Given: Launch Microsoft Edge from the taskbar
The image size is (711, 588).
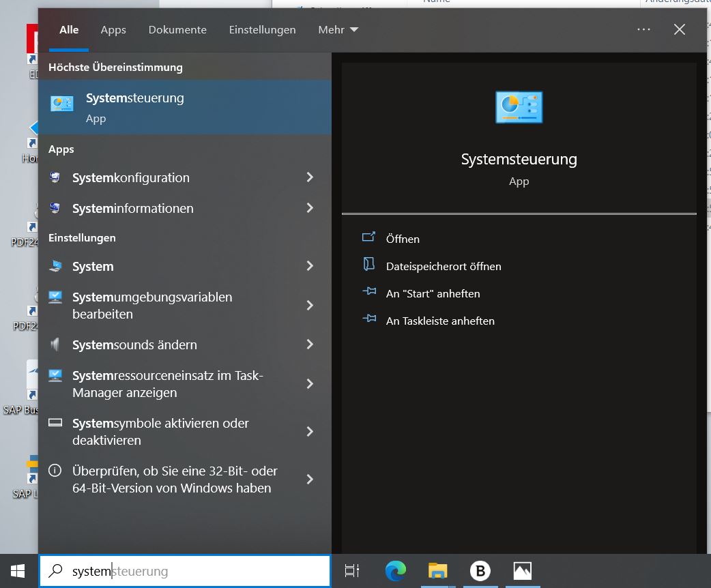Looking at the screenshot, I should 395,571.
